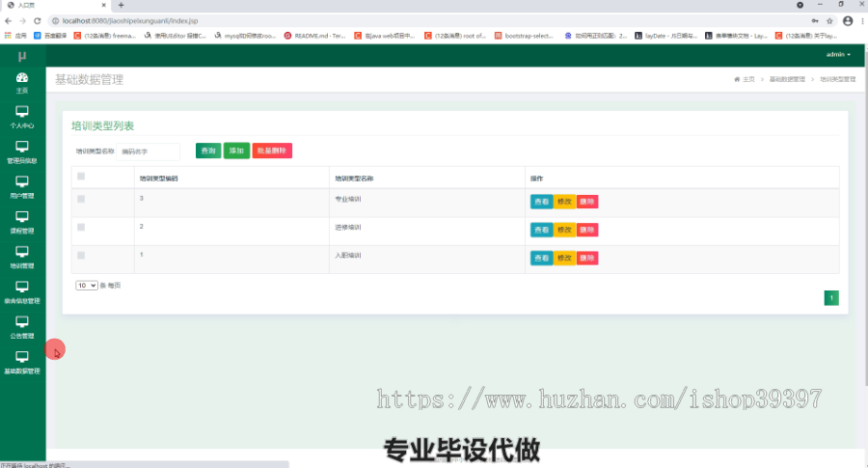Open the sidebar item above 公告管理
This screenshot has height=468, width=868.
[x=22, y=292]
